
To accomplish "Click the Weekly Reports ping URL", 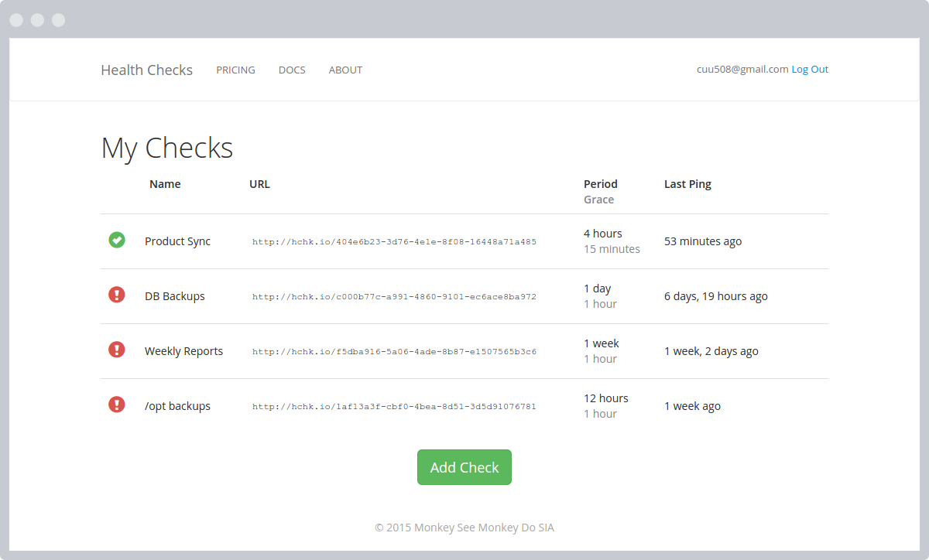I will [394, 352].
